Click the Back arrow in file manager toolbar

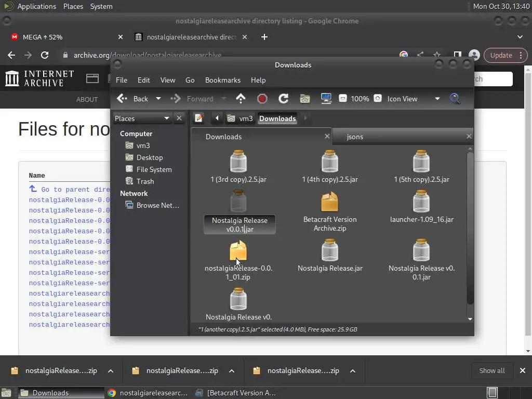click(x=132, y=99)
